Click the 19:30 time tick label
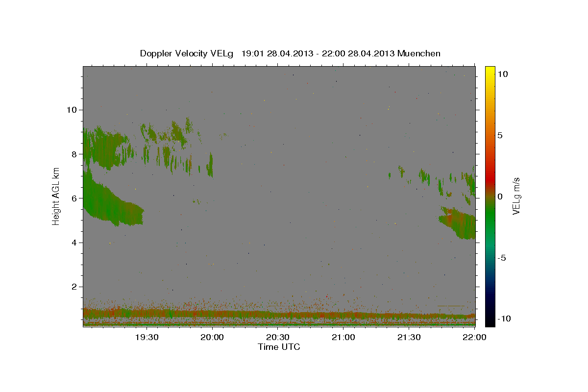Viewport: 588px width, 392px height. [x=147, y=337]
